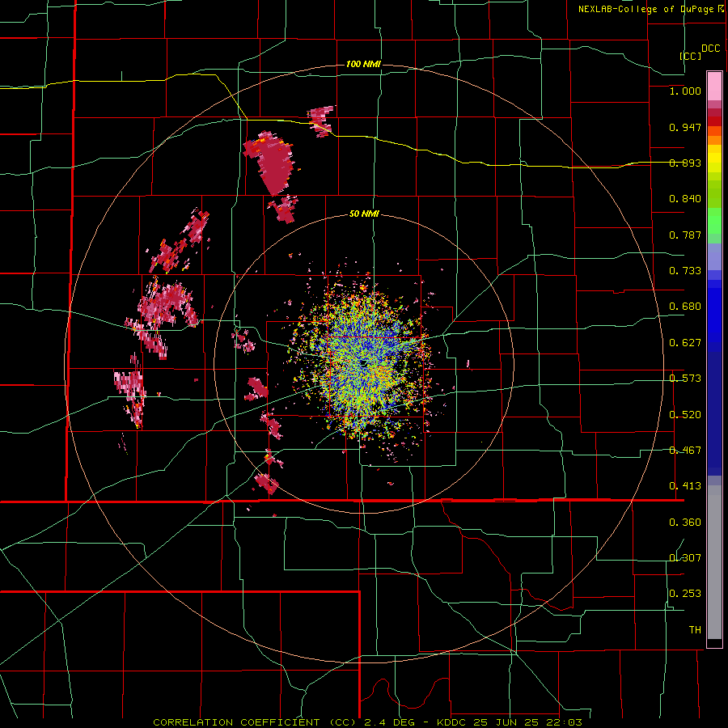Click the 1.000 value on the scale
The height and width of the screenshot is (728, 728).
[x=685, y=91]
